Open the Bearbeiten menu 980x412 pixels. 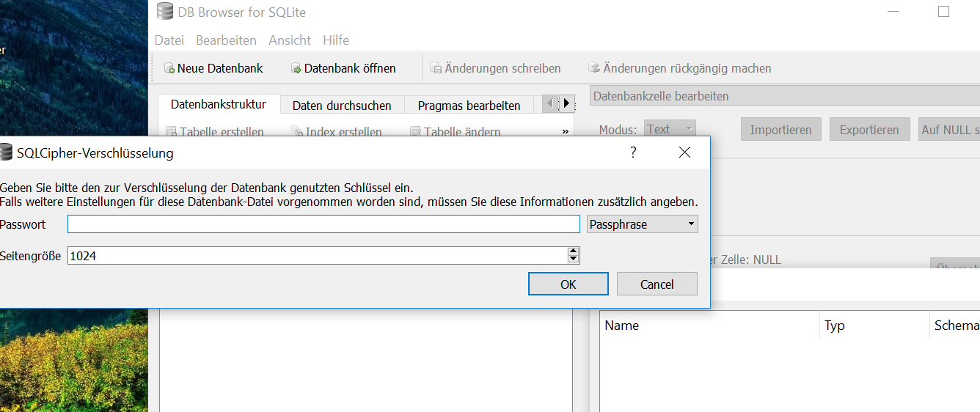[x=226, y=40]
